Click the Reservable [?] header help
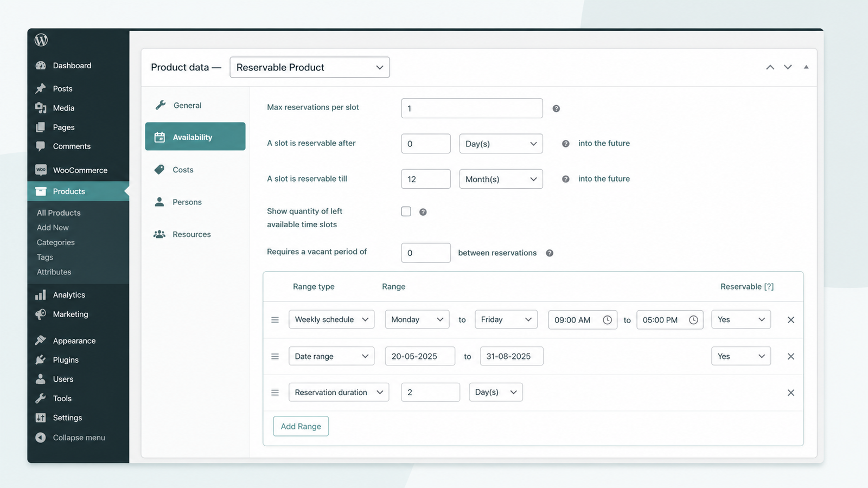 pos(769,287)
